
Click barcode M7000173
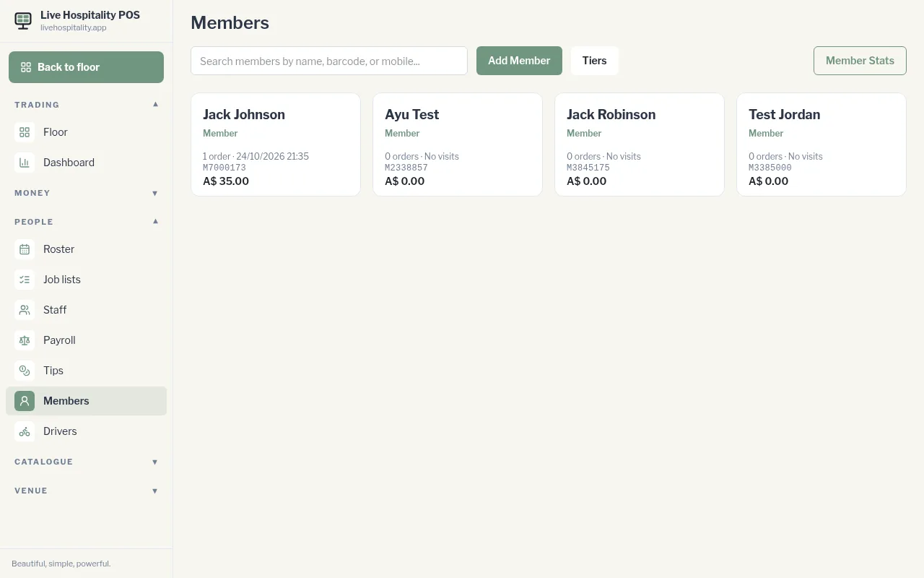225,168
